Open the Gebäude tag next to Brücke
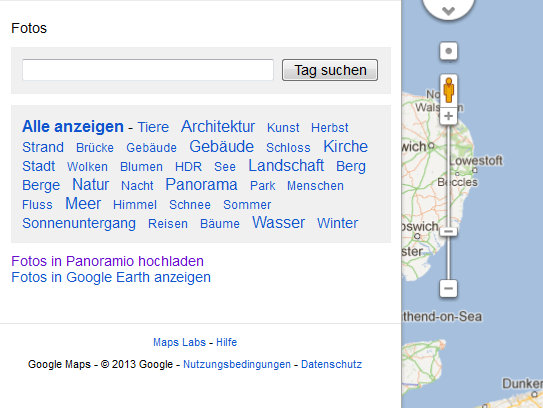The image size is (543, 408). (x=151, y=148)
